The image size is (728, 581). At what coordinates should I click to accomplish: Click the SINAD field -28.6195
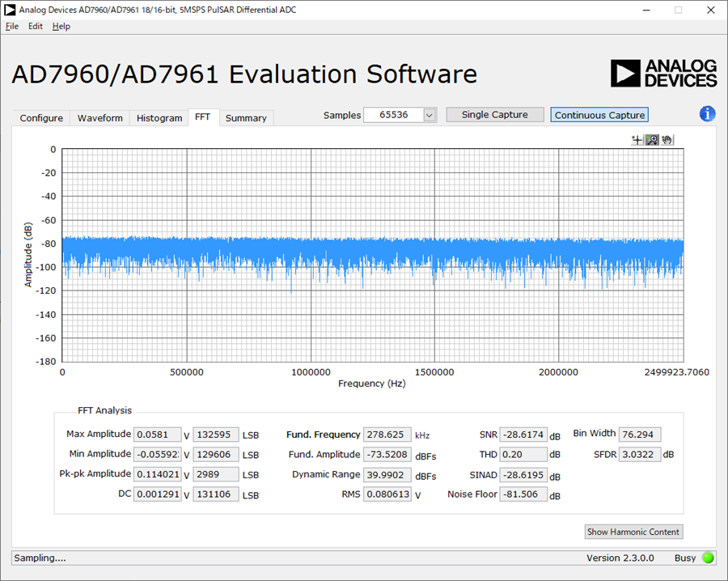[523, 474]
